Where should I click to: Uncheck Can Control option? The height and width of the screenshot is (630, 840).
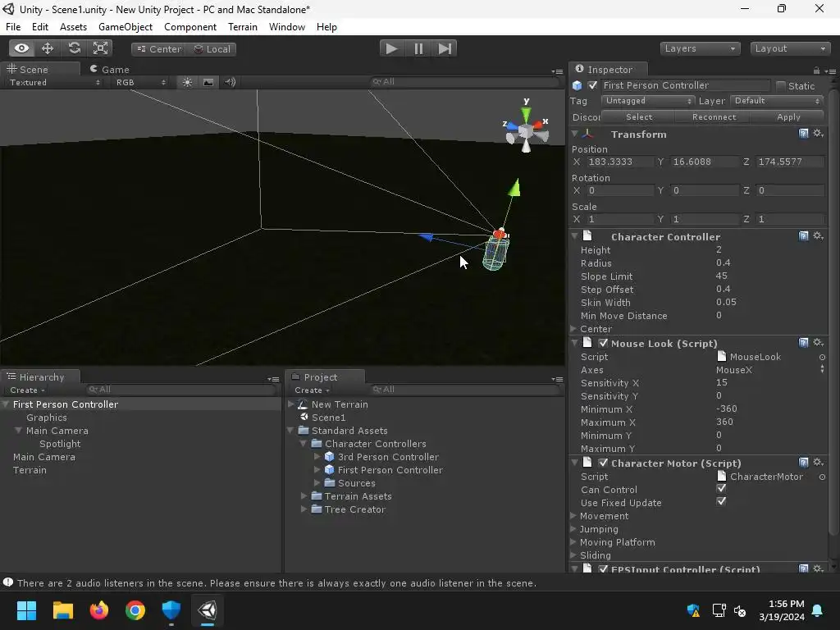coord(721,489)
